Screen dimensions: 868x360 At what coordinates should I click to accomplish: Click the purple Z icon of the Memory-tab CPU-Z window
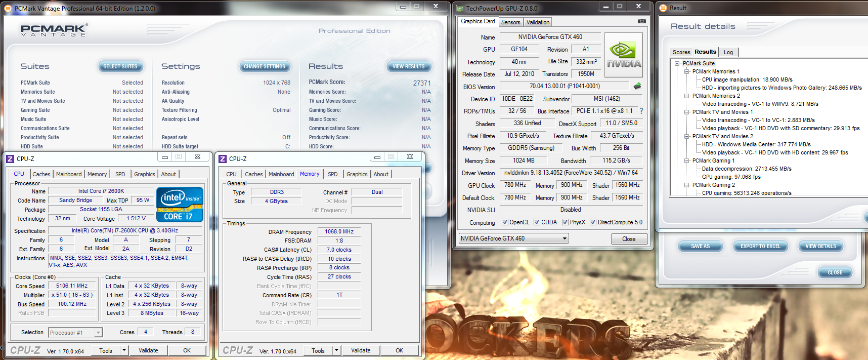pos(223,159)
